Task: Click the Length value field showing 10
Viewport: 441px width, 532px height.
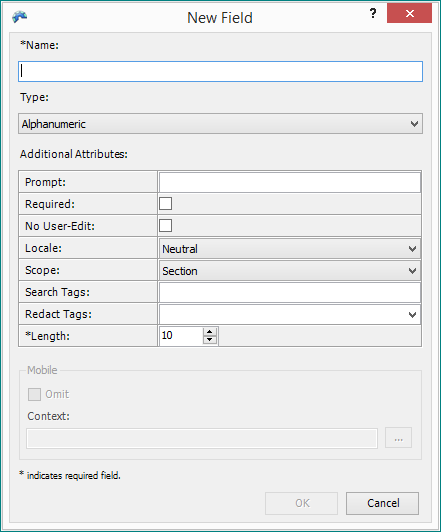Action: tap(181, 336)
